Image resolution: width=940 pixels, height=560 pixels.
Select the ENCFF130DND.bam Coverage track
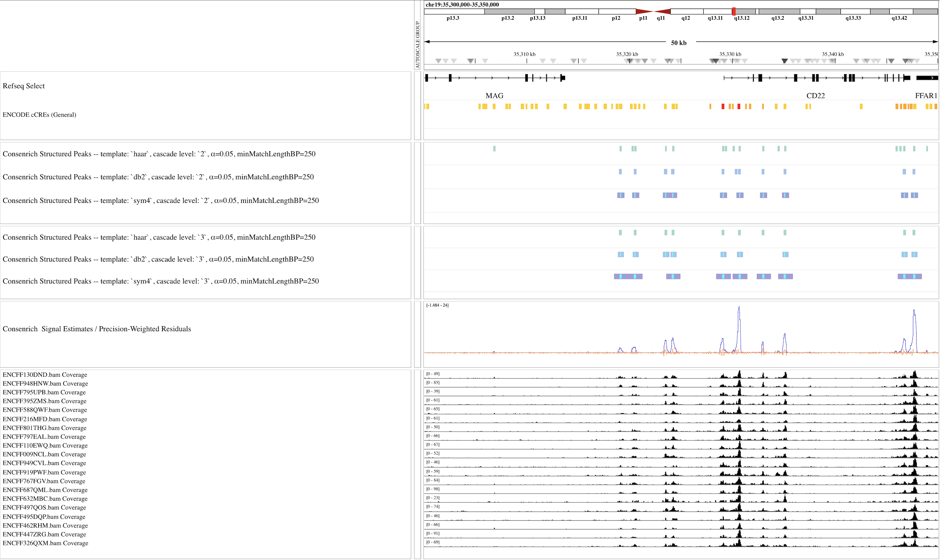coord(45,375)
